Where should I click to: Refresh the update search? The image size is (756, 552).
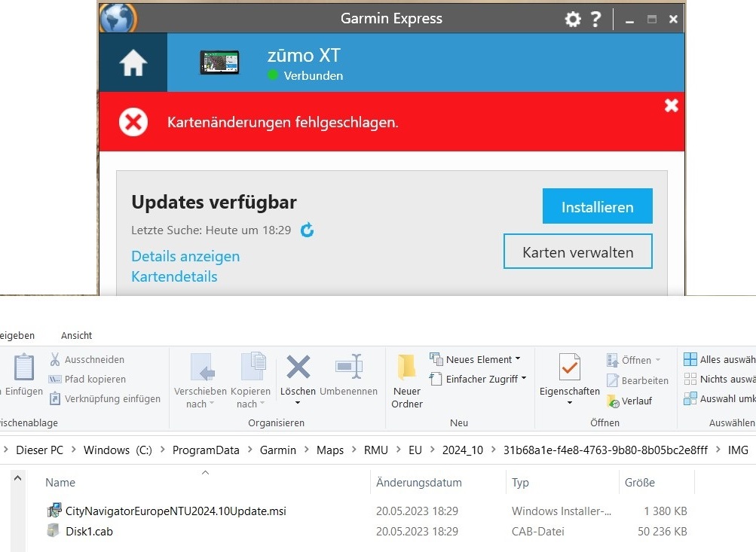307,230
